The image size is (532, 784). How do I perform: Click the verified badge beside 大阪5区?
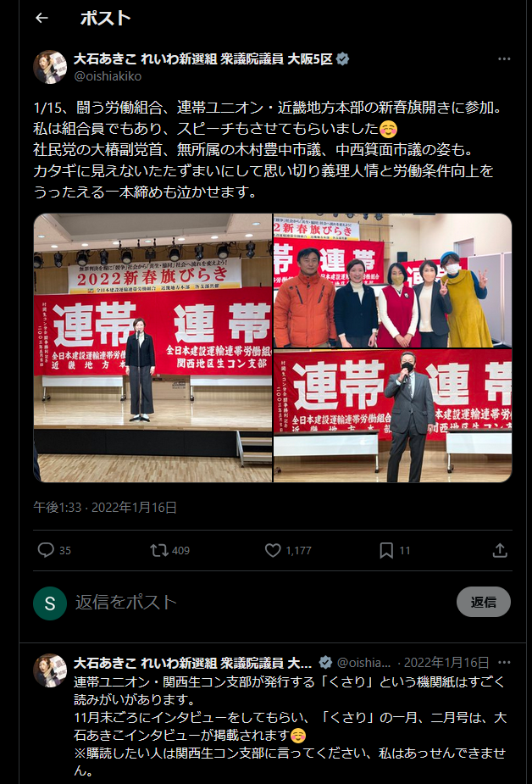(x=343, y=59)
